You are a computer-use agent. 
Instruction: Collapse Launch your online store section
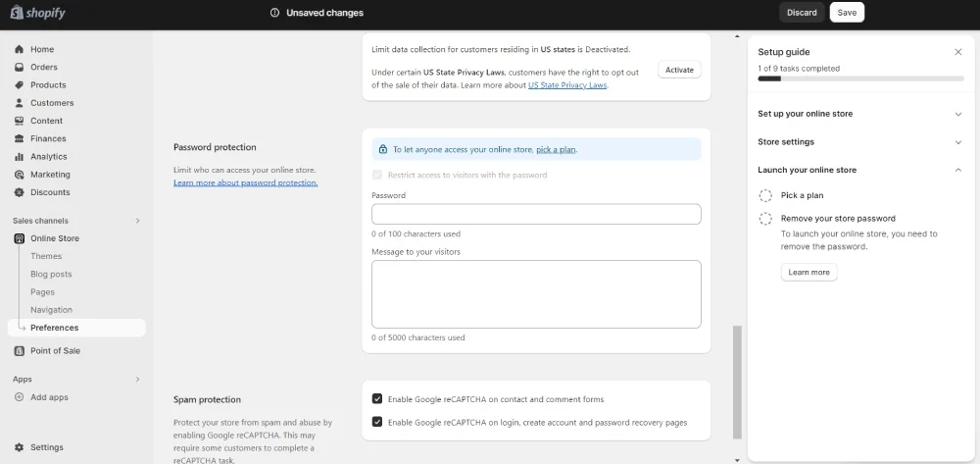tap(957, 170)
